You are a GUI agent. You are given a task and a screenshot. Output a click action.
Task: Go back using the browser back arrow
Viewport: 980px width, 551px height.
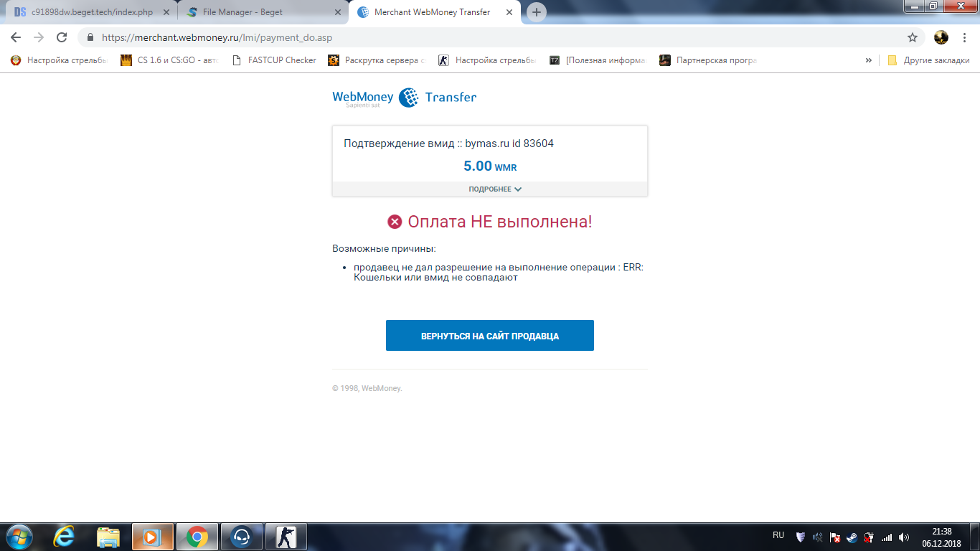point(16,37)
